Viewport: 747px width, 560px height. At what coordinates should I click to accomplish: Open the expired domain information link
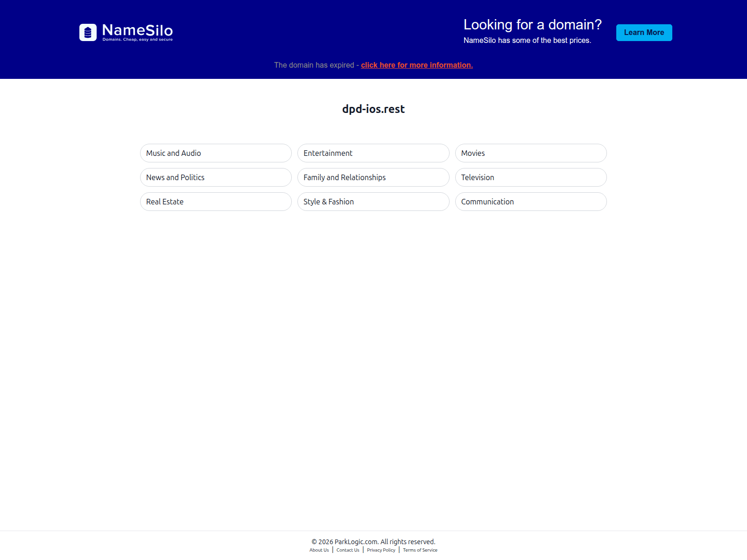tap(417, 65)
